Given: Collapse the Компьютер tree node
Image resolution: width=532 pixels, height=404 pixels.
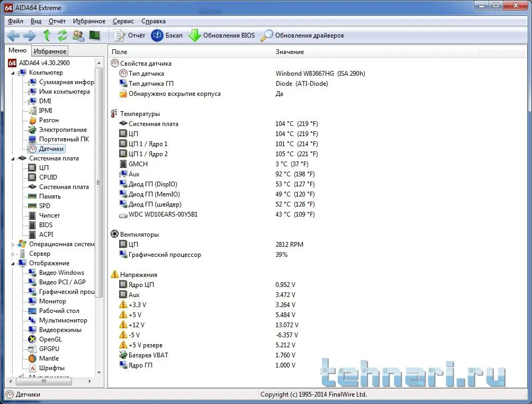Looking at the screenshot, I should [13, 73].
